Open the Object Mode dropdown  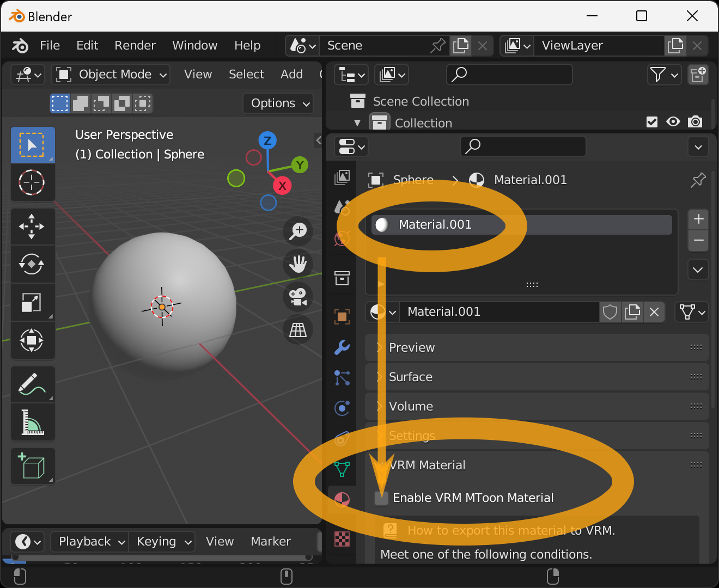[x=111, y=75]
